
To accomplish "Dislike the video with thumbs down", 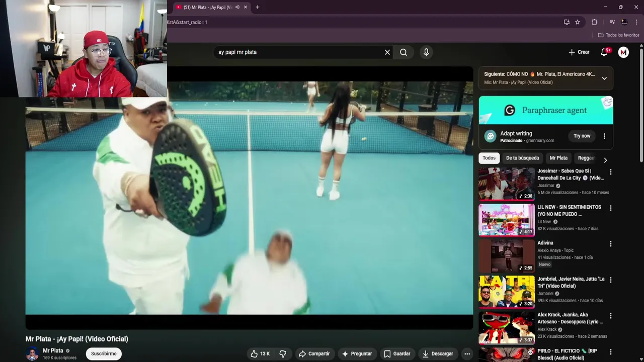I will pos(283,354).
